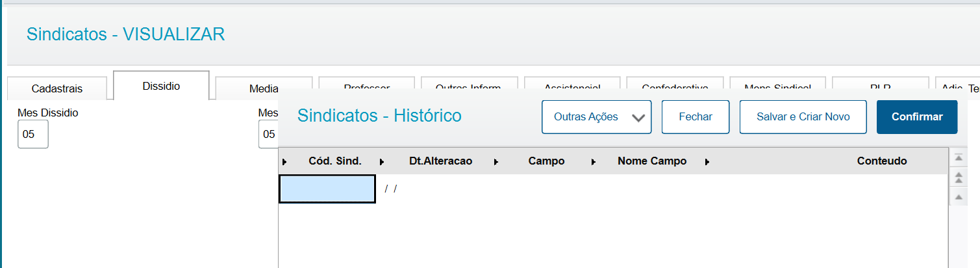
Task: Confirm the Histórico dialog
Action: tap(916, 117)
